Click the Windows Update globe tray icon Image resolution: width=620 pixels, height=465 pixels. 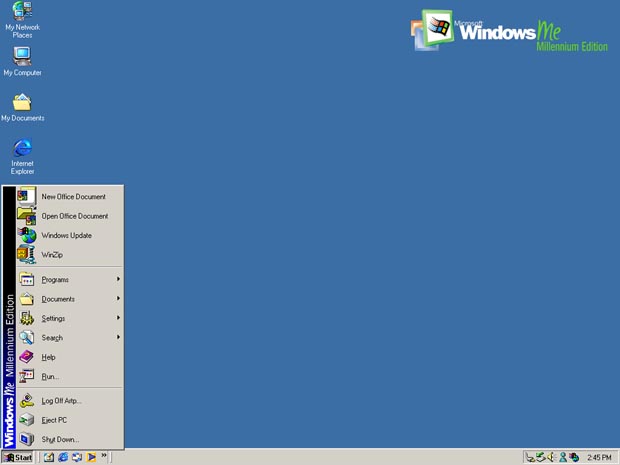click(574, 458)
